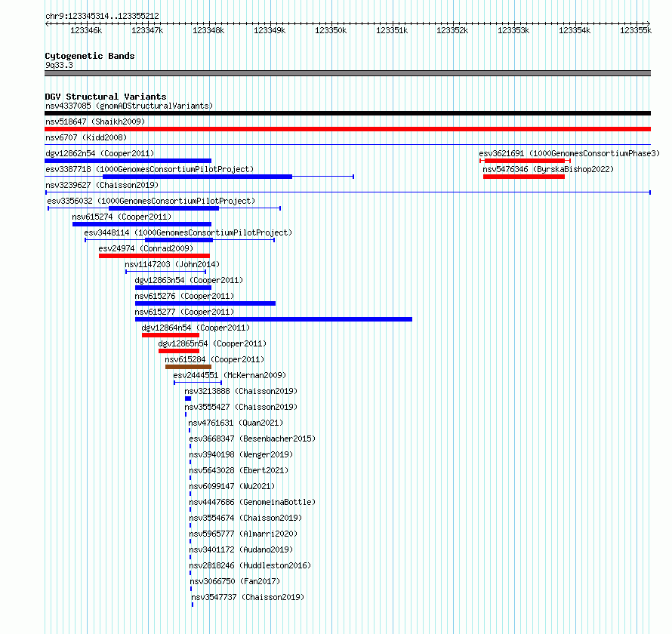Click the small blue nsv3213888 variant block
This screenshot has height=634, width=672.
click(188, 399)
